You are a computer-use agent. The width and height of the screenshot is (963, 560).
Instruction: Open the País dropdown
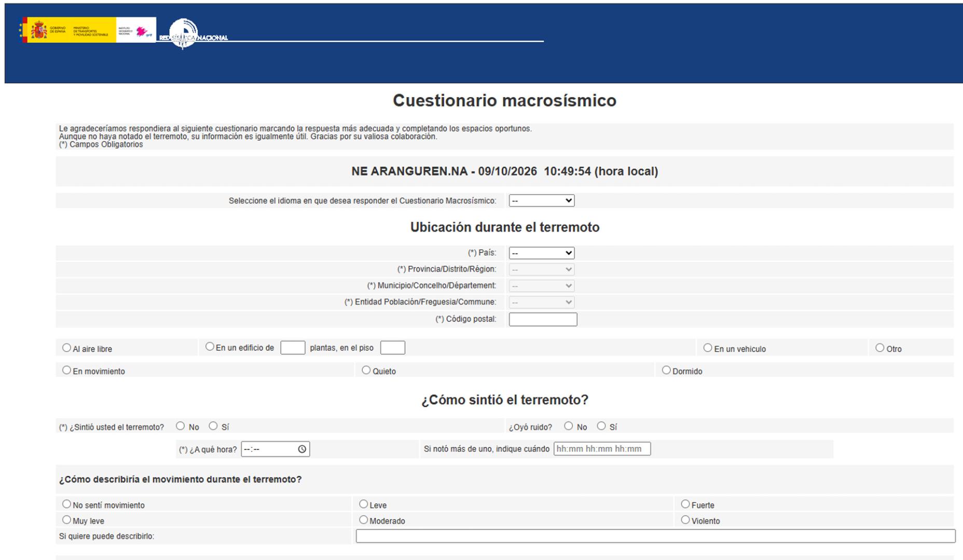(x=541, y=253)
